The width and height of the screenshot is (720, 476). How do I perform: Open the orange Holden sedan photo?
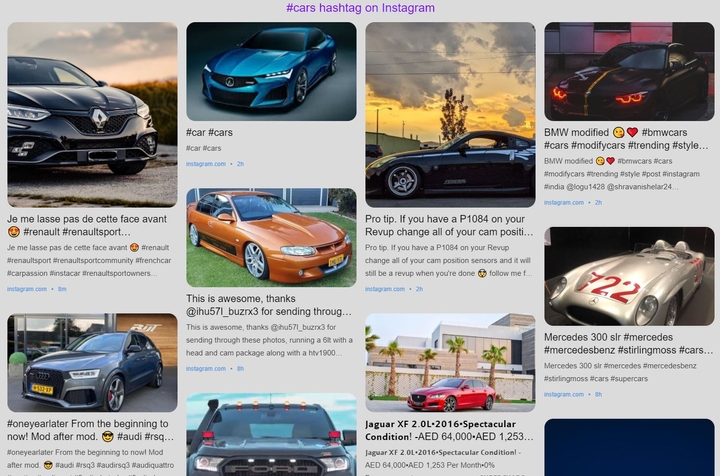pyautogui.click(x=271, y=238)
